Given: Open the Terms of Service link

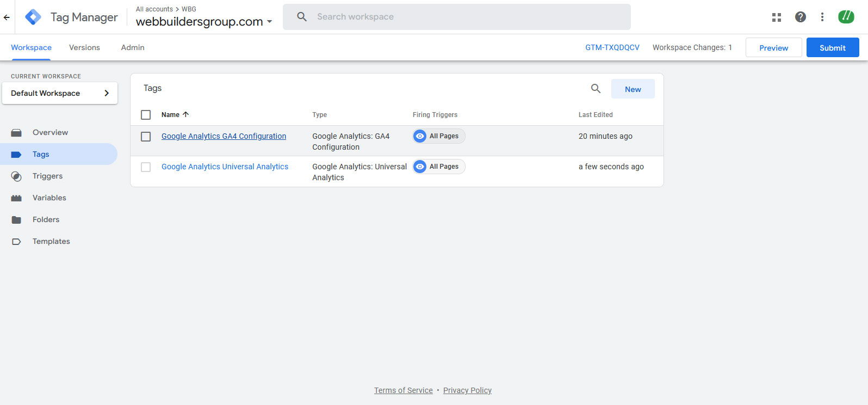Looking at the screenshot, I should pyautogui.click(x=404, y=390).
